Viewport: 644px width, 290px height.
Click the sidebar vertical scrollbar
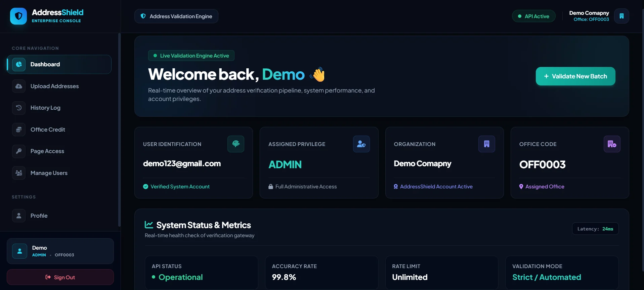coord(119,130)
